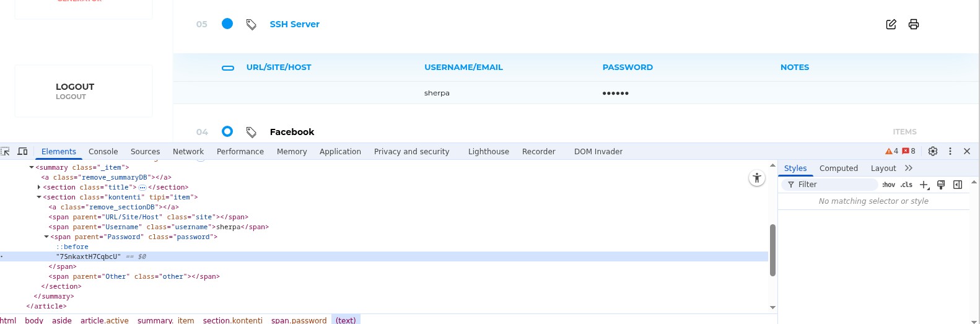Click the body breadcrumb
Image resolution: width=980 pixels, height=324 pixels.
(x=34, y=320)
